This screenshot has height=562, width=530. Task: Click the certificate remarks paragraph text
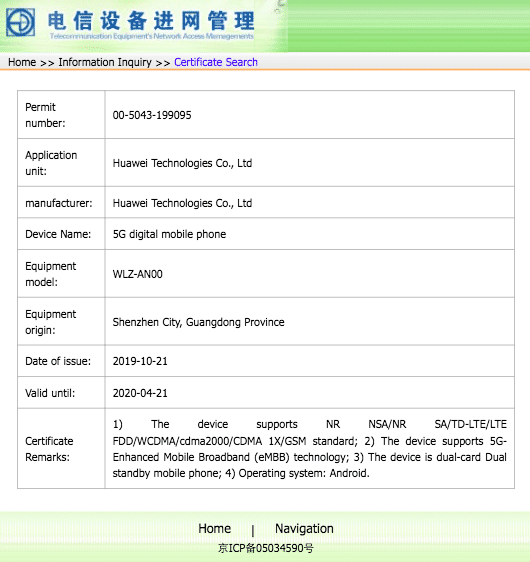pyautogui.click(x=310, y=449)
